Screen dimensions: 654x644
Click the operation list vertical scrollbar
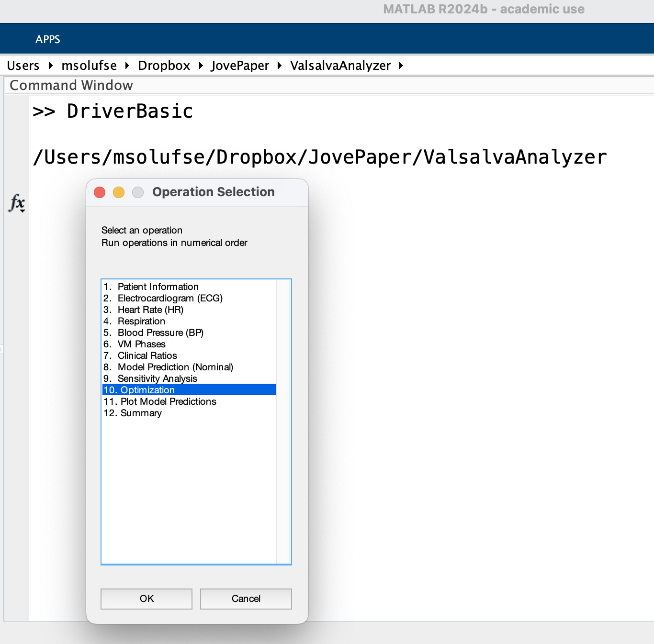283,421
